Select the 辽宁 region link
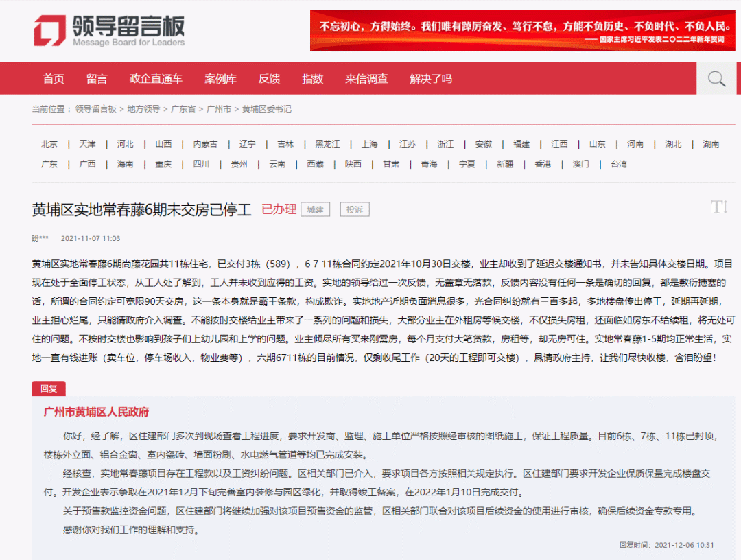This screenshot has height=560, width=741. tap(248, 144)
